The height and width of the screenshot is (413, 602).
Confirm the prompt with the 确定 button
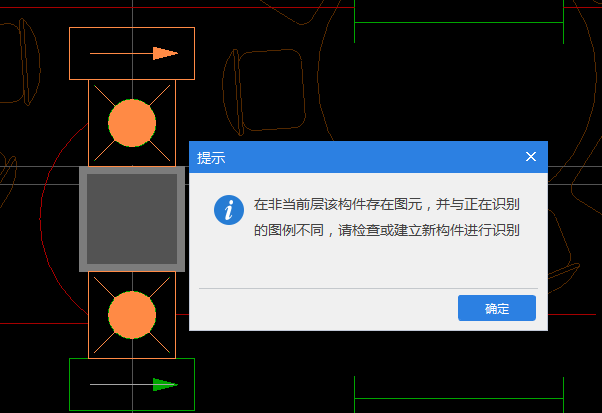pos(496,308)
